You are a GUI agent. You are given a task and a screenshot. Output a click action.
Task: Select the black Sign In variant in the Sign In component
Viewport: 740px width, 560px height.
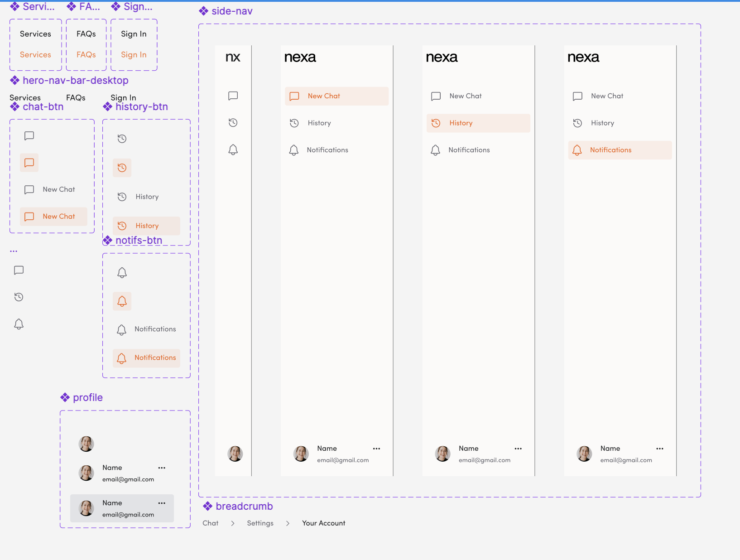[x=134, y=34]
